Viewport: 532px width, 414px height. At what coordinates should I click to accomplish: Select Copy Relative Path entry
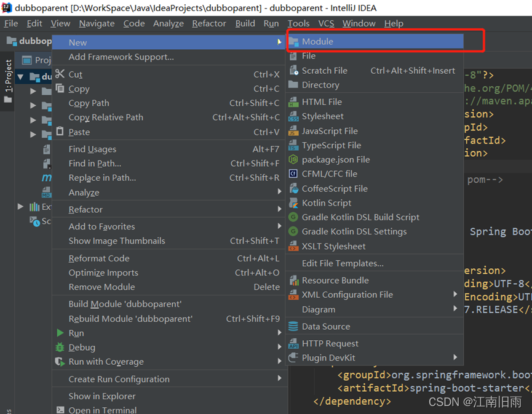[169, 117]
